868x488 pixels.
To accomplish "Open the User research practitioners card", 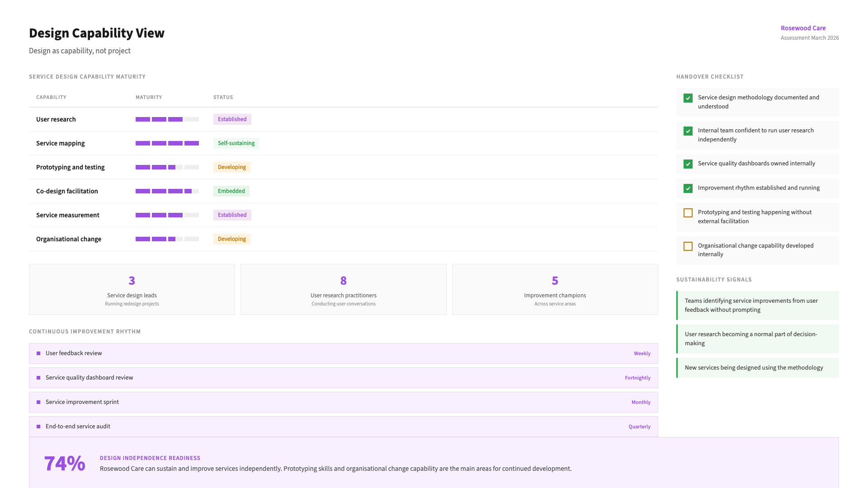I will click(x=344, y=290).
